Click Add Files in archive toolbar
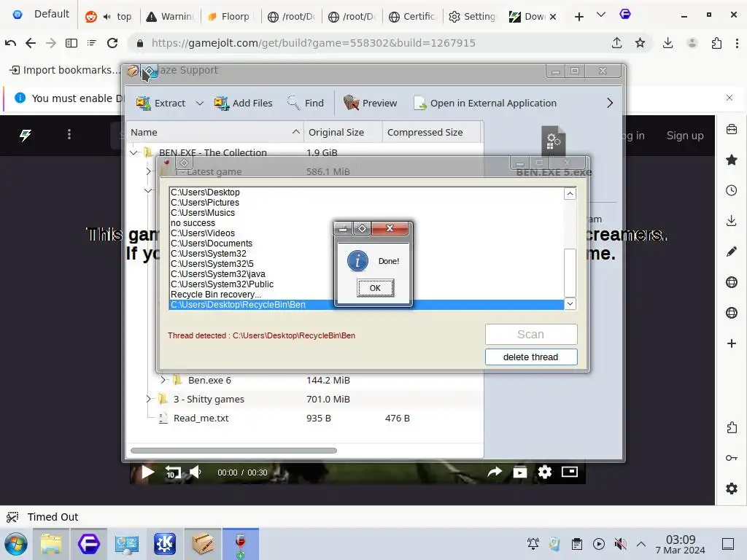 click(243, 103)
